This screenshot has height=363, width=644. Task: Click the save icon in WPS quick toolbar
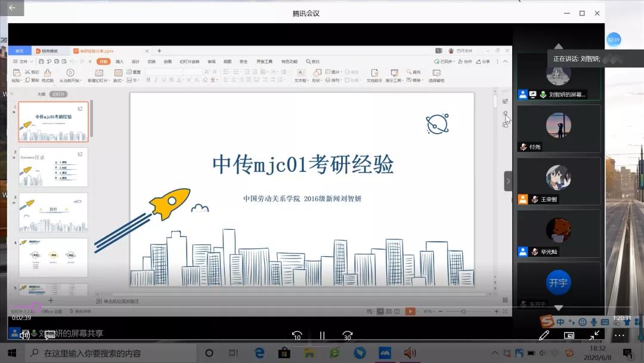click(x=41, y=61)
